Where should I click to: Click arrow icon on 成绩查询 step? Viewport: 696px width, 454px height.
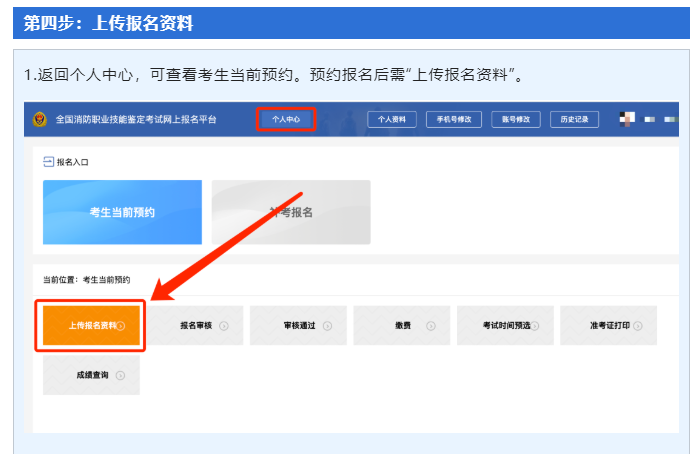[x=120, y=375]
